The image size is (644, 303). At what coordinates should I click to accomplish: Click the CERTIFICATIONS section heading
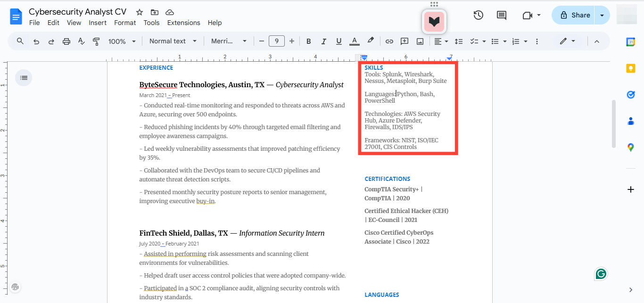point(388,179)
